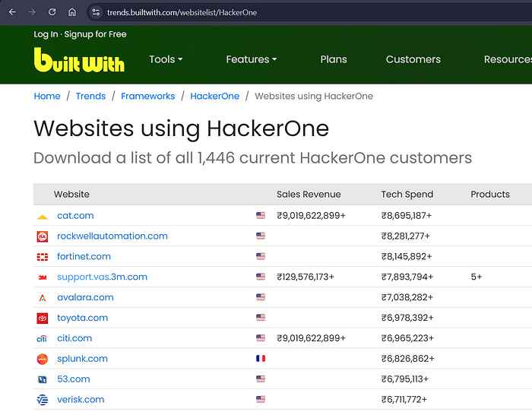Click the cat.com favicon

(x=43, y=216)
